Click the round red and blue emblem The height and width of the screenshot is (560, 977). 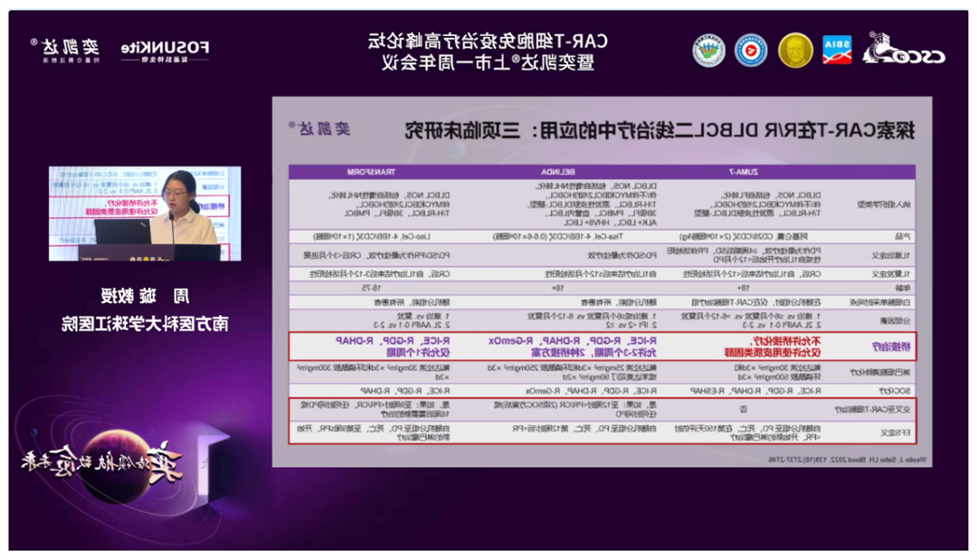point(751,50)
